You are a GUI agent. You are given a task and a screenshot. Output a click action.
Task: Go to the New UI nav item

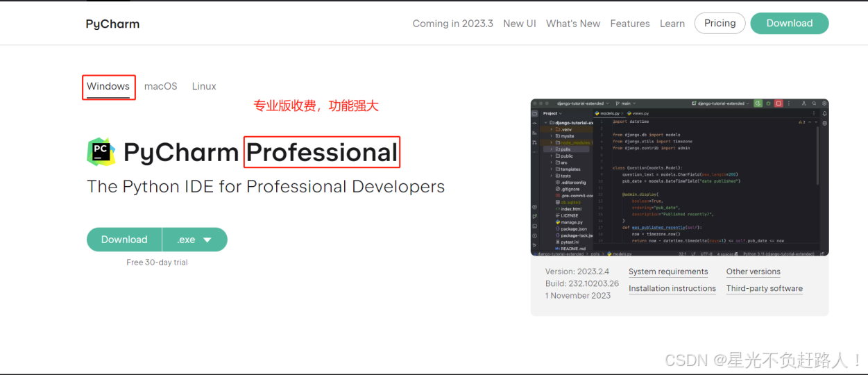(x=520, y=24)
